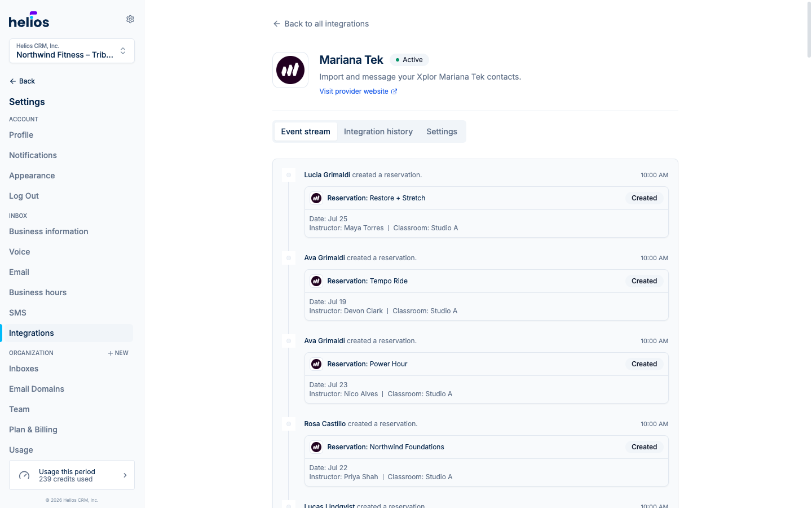
Task: Click the external link icon beside Visit provider website
Action: (394, 91)
